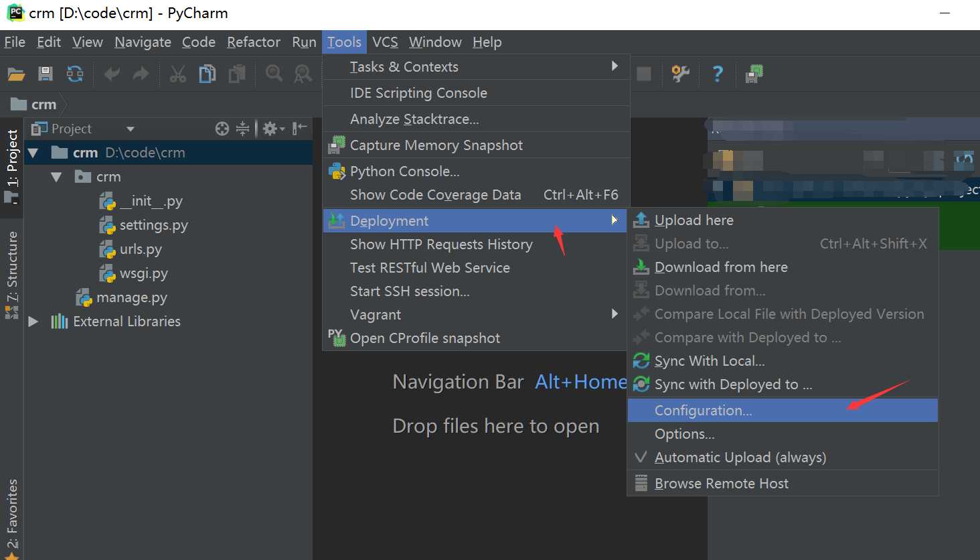Hide the Project panel using hide icon
The height and width of the screenshot is (560, 980).
pos(300,129)
